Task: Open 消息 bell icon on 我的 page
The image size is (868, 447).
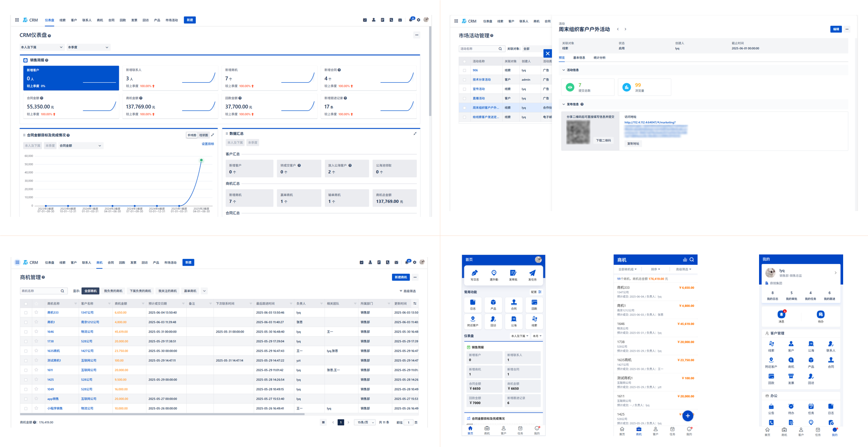Action: click(x=781, y=315)
